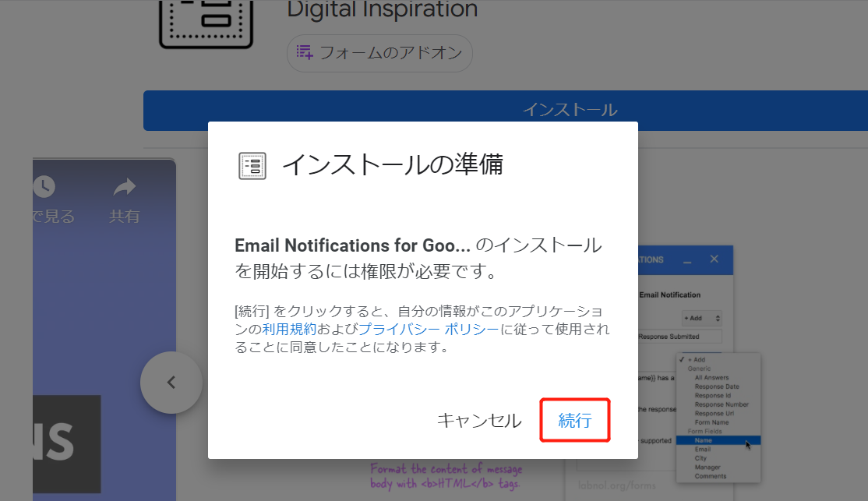868x501 pixels.
Task: Click the キャンセル cancel button
Action: (479, 421)
